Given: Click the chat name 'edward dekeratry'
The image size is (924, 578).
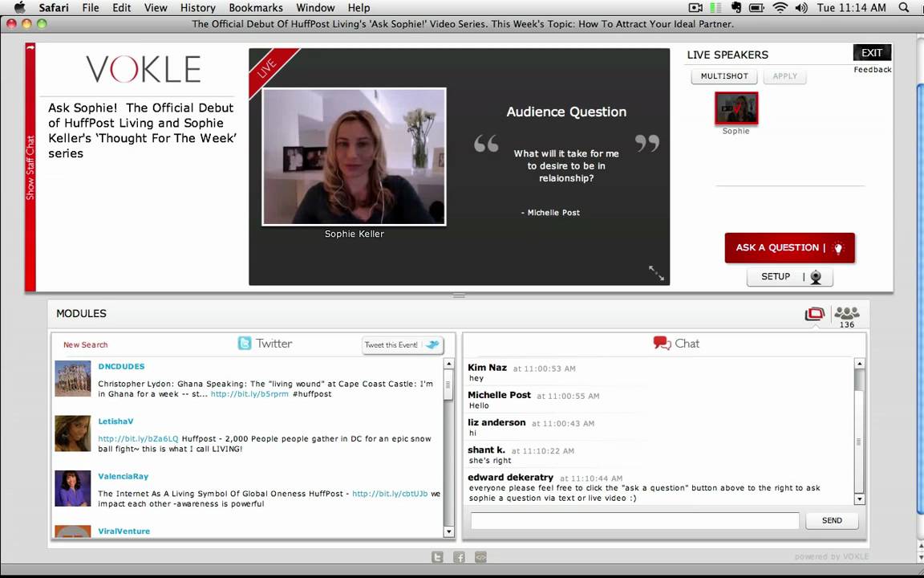Looking at the screenshot, I should tap(510, 477).
